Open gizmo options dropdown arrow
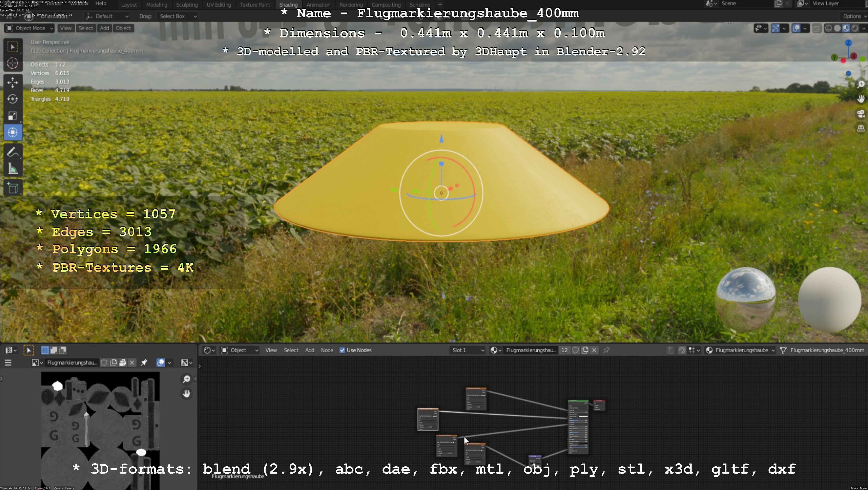Viewport: 868px width, 490px height. (784, 29)
